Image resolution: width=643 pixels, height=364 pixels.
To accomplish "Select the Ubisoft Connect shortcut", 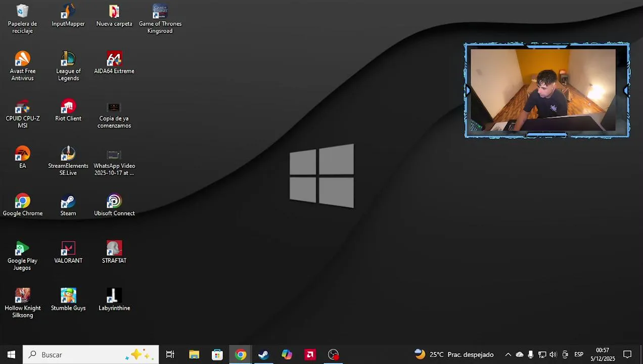I will coord(114,205).
